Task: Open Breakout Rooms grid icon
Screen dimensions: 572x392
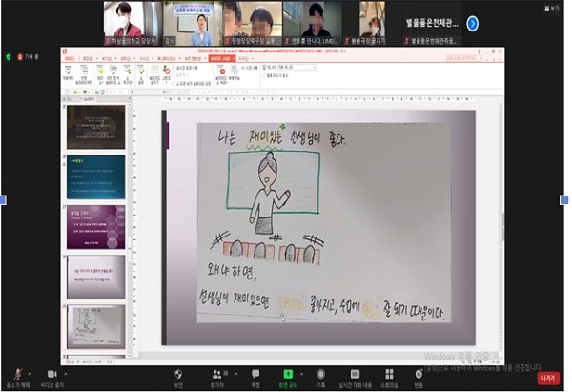Action: [x=389, y=374]
